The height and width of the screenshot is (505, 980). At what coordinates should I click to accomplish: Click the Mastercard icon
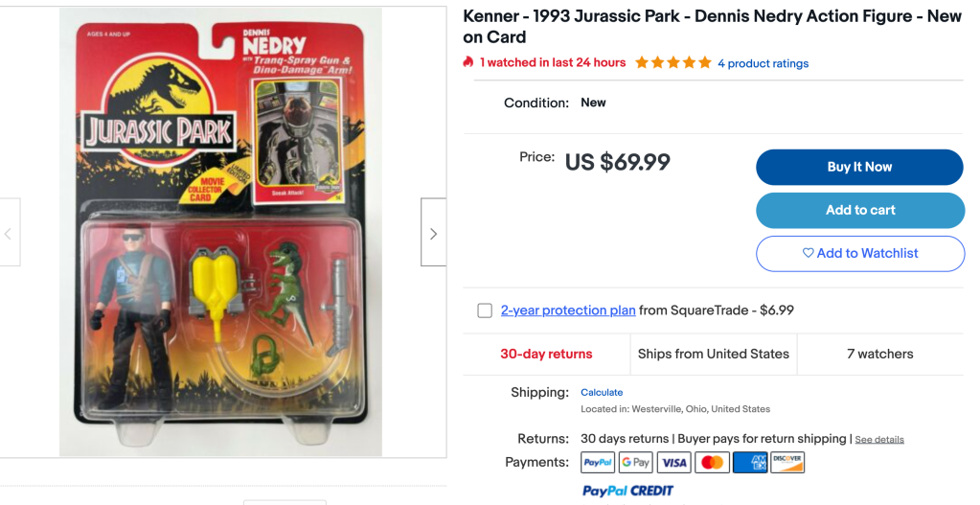coord(712,463)
